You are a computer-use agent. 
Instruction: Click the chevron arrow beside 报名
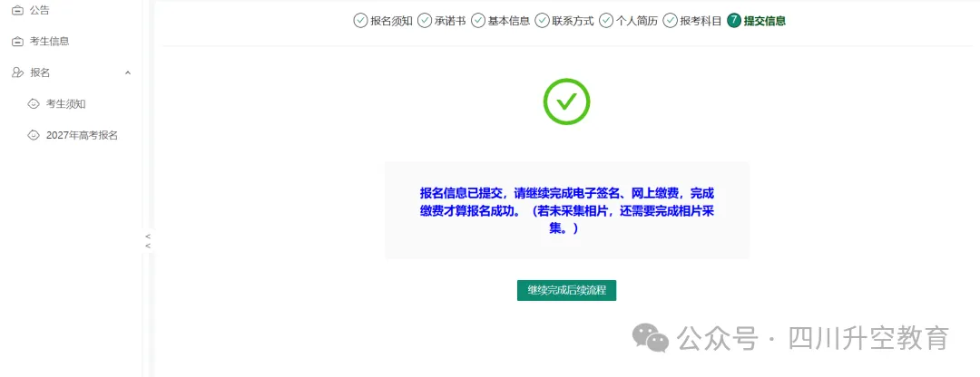pos(128,72)
